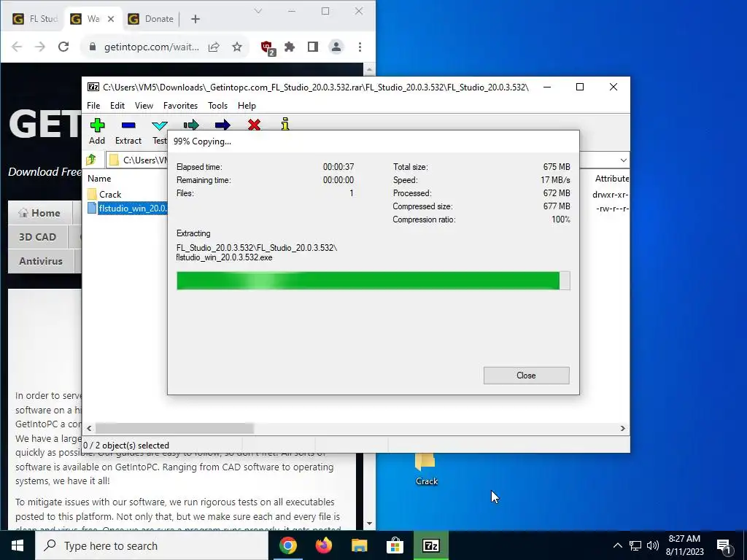
Task: Open the Tools menu in 7-Zip
Action: pos(217,105)
